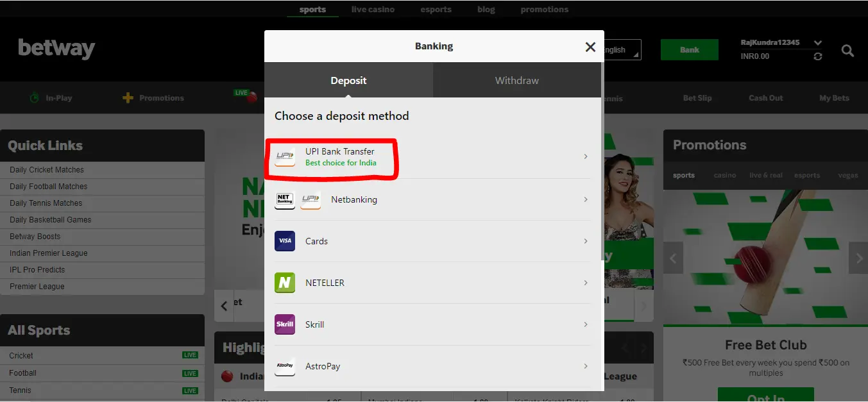
Task: Click the purple Skrill icon
Action: pyautogui.click(x=285, y=324)
